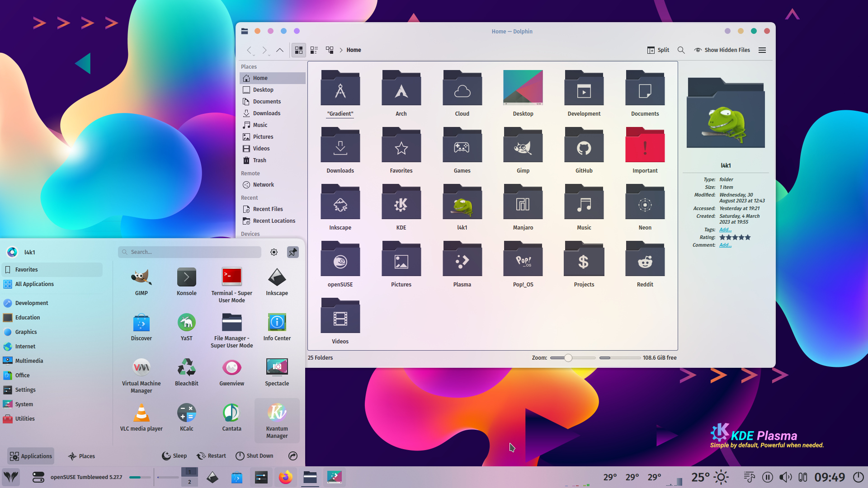Click the launcher search field
Image resolution: width=868 pixels, height=488 pixels.
click(189, 252)
